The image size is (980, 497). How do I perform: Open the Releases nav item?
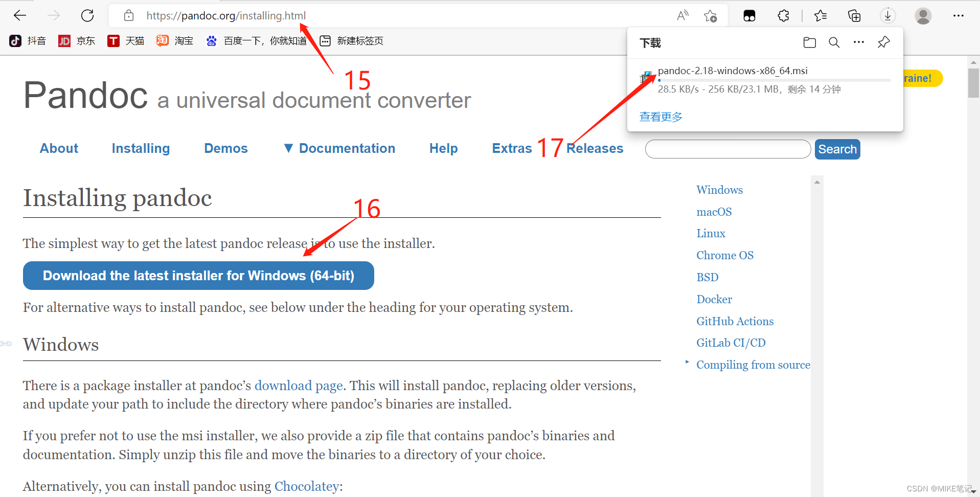595,148
